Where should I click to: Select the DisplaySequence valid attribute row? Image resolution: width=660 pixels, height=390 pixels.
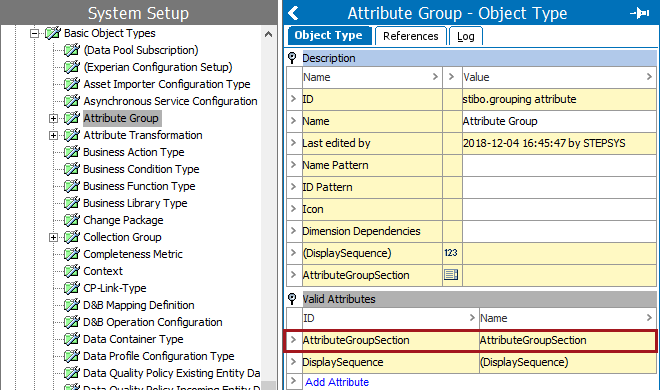[471, 362]
